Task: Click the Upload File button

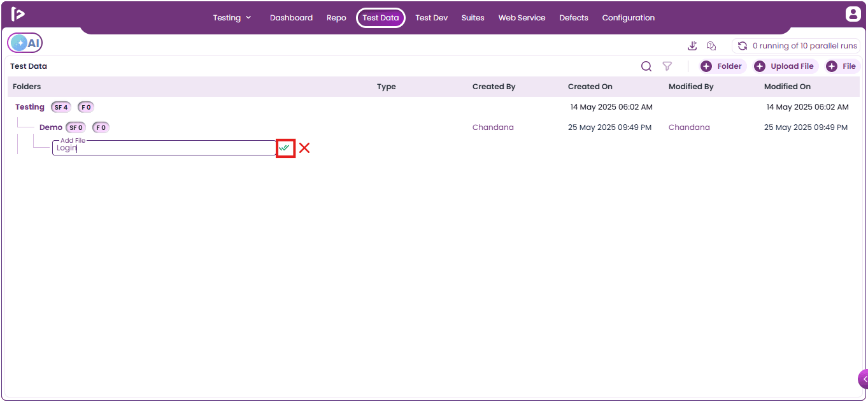Action: pyautogui.click(x=784, y=66)
